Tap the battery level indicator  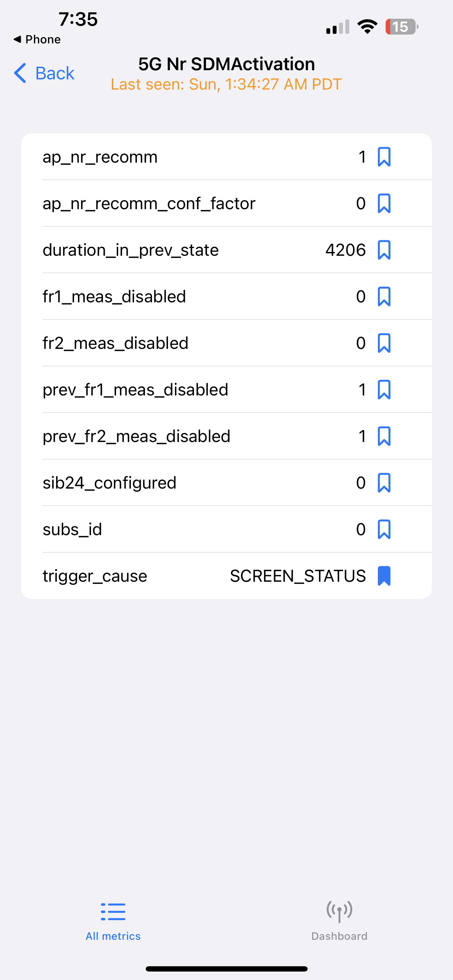pyautogui.click(x=401, y=26)
